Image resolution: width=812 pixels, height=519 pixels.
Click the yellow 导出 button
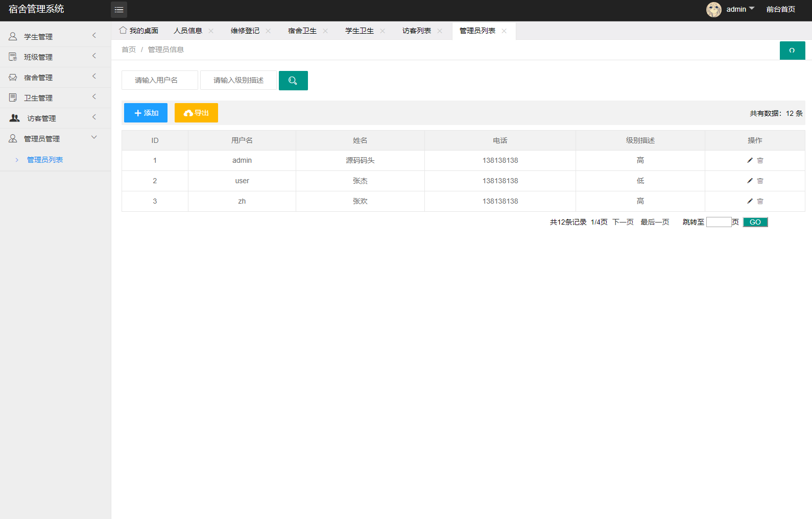(196, 113)
